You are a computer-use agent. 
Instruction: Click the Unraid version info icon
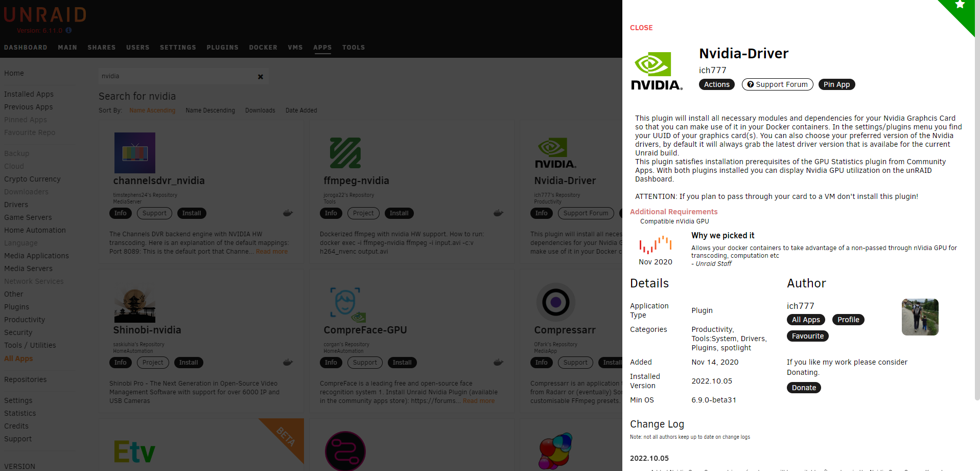pos(68,30)
